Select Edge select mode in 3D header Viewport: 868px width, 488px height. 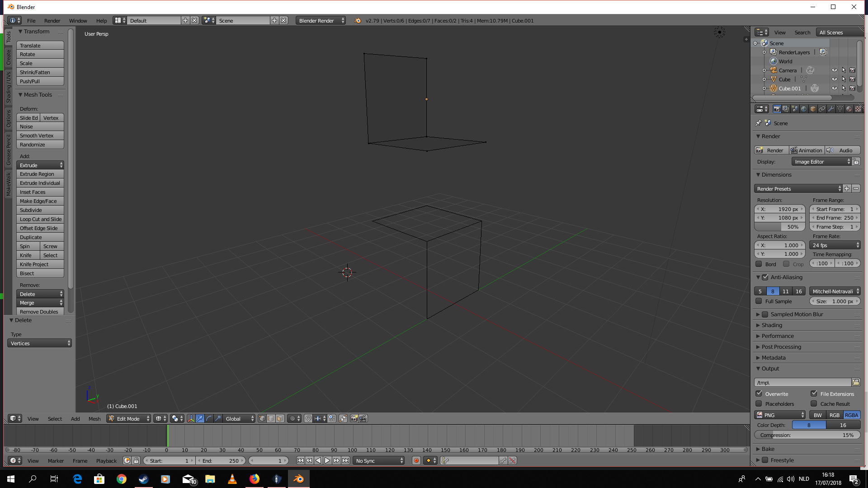click(x=271, y=418)
